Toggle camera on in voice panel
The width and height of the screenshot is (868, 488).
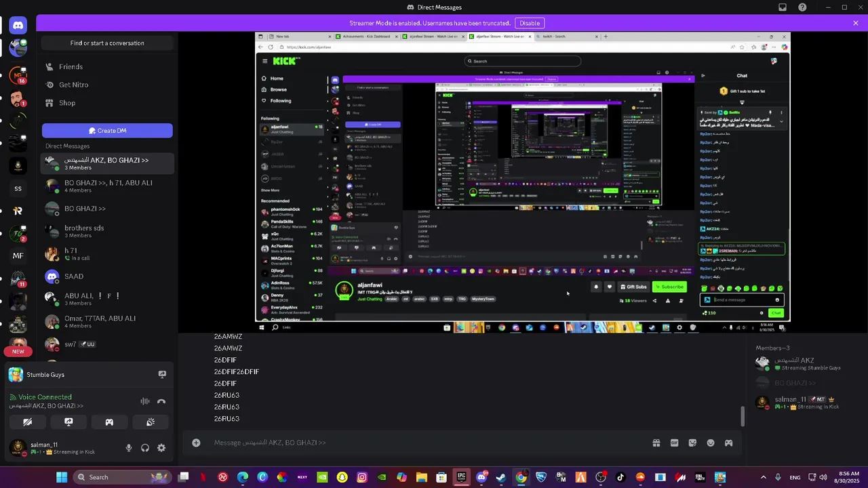coord(28,422)
